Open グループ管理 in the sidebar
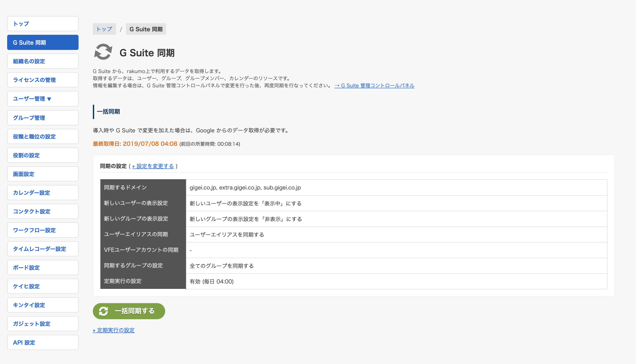Viewport: 636px width, 364px height. click(43, 118)
